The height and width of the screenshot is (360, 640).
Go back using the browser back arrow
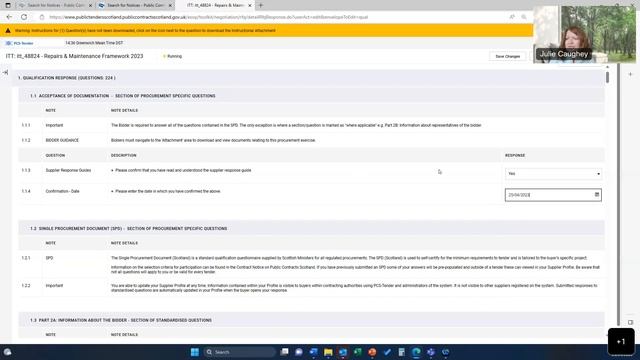pyautogui.click(x=9, y=17)
